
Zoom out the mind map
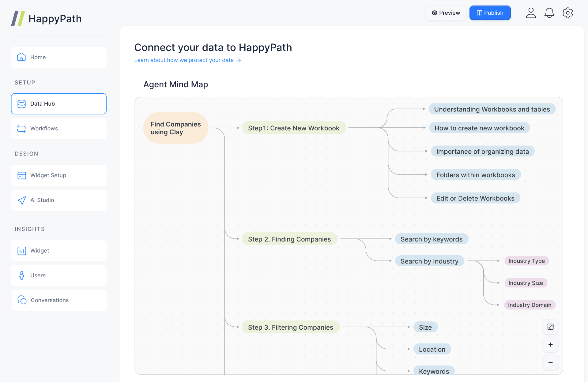pos(550,362)
